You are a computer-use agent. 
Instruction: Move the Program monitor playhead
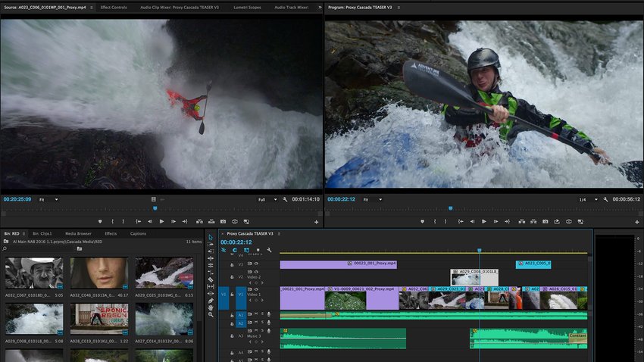(x=451, y=208)
